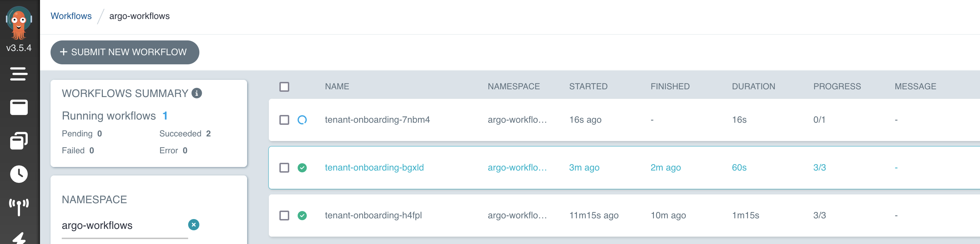The height and width of the screenshot is (244, 980).
Task: Click namespace cell in tenant-onboarding-7nbm4 row
Action: [x=517, y=120]
